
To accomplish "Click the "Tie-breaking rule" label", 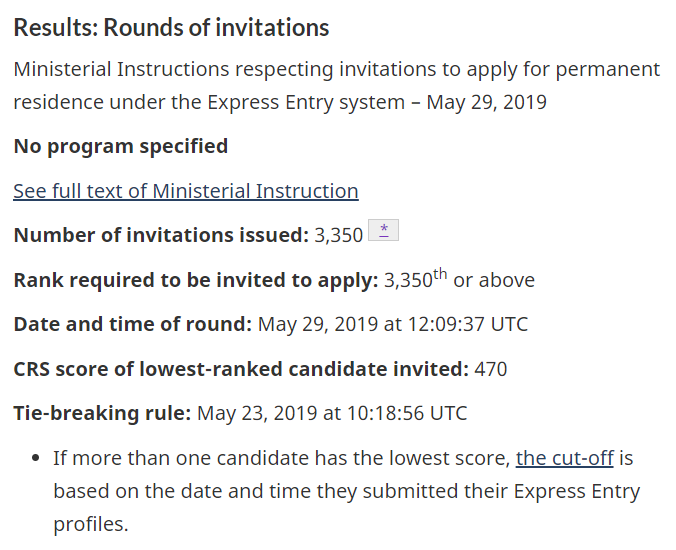I will [101, 413].
